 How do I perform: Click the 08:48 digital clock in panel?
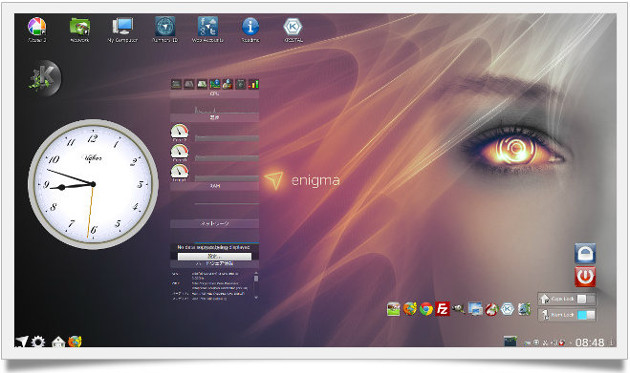point(589,342)
